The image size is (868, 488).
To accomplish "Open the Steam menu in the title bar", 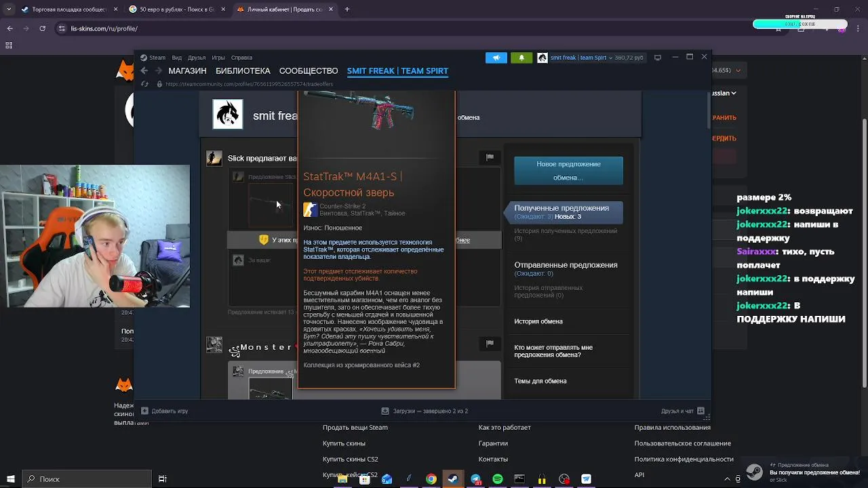I will 153,58.
